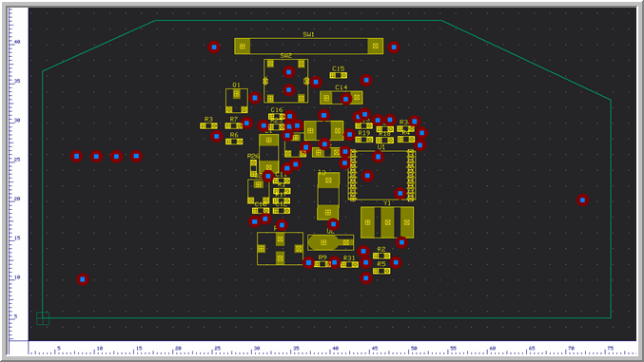Select the Q1 transistor footprint

point(237,101)
